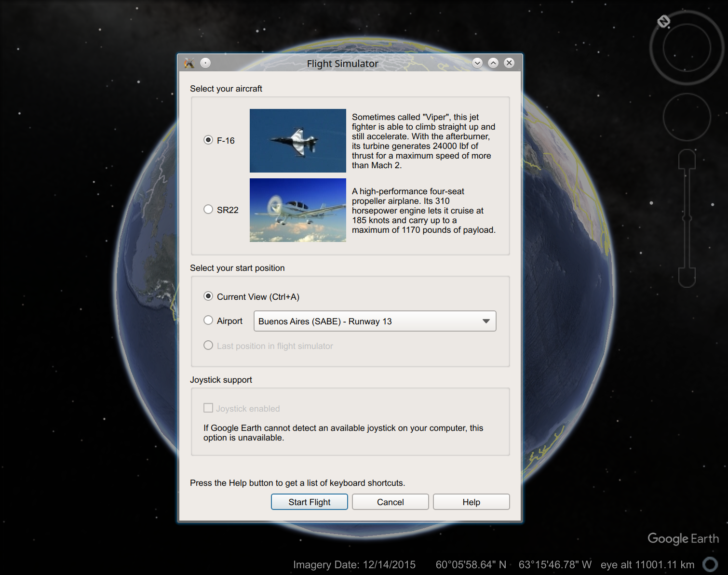Screen dimensions: 728x575
Task: Click the SR22 propeller airplane thumbnail
Action: tap(298, 210)
